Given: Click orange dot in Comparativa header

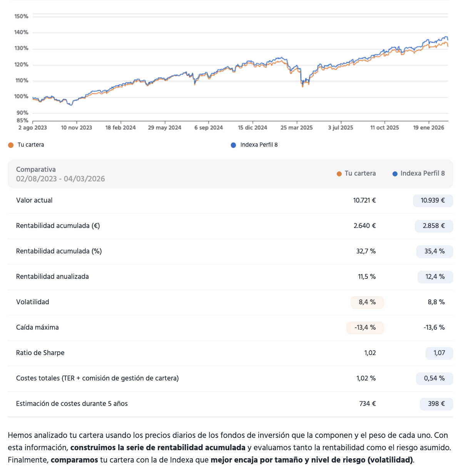Looking at the screenshot, I should point(339,174).
